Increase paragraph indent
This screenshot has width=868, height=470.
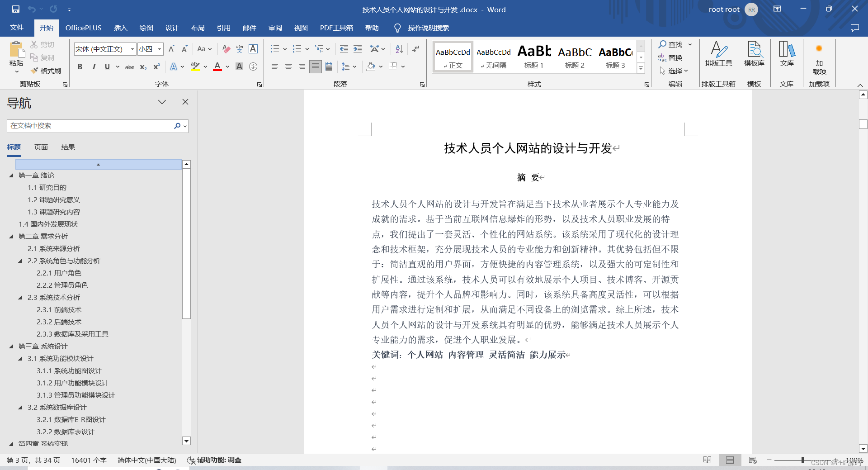[x=358, y=49]
